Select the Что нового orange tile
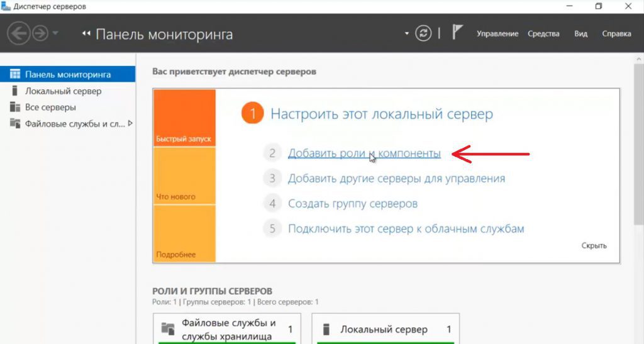The width and height of the screenshot is (644, 344). click(x=184, y=176)
